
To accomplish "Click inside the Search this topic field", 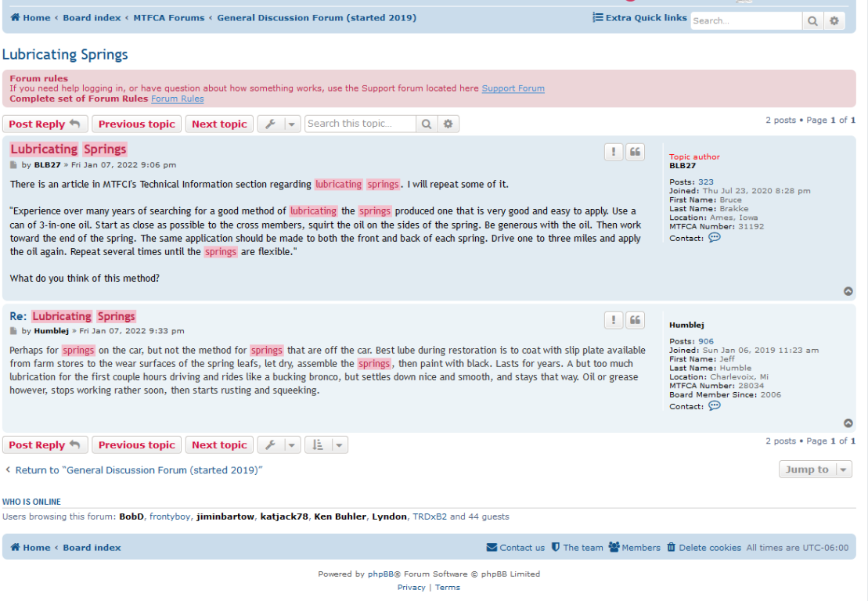I will pyautogui.click(x=360, y=124).
